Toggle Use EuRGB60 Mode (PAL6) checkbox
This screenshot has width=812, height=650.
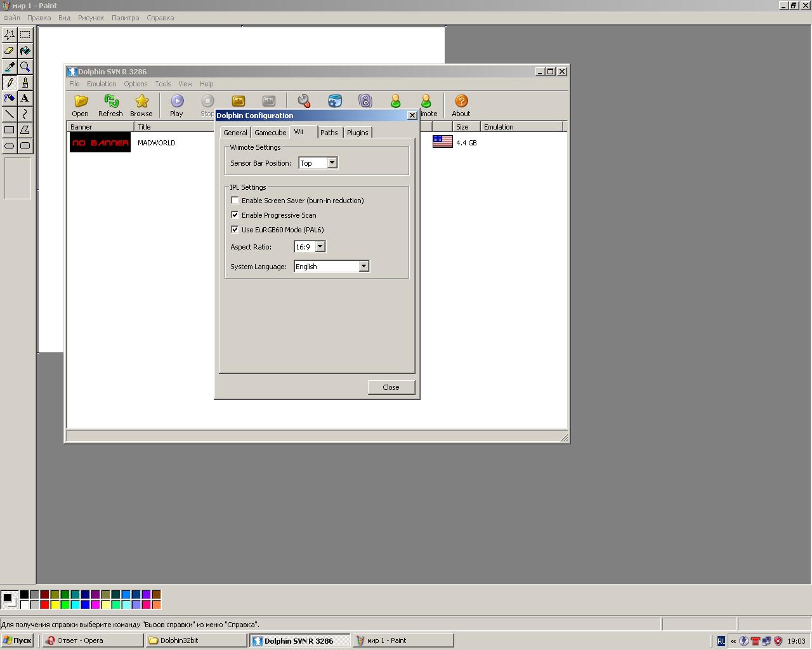pyautogui.click(x=235, y=230)
